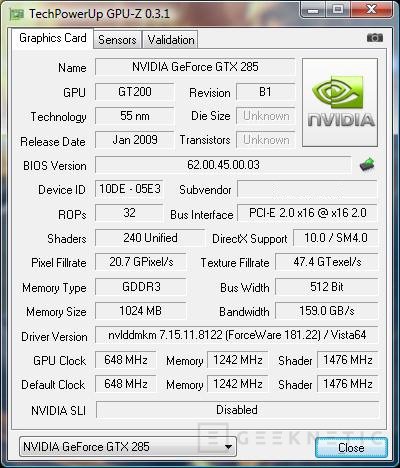400x468 pixels.
Task: Click the ROPs field showing 32
Action: pyautogui.click(x=129, y=213)
